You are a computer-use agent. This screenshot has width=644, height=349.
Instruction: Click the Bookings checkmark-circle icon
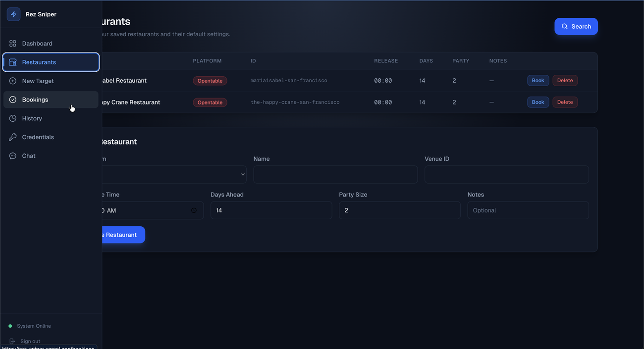click(x=13, y=100)
